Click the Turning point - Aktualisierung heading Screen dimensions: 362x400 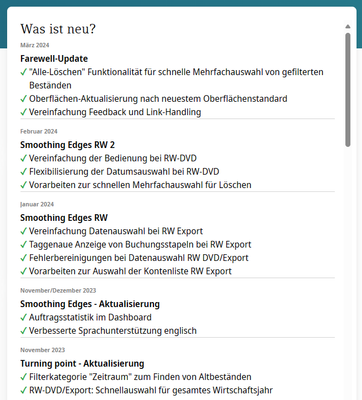click(82, 363)
